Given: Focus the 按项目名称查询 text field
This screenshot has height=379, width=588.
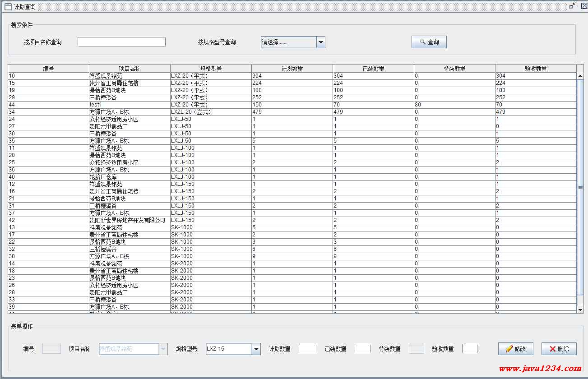Looking at the screenshot, I should point(121,42).
